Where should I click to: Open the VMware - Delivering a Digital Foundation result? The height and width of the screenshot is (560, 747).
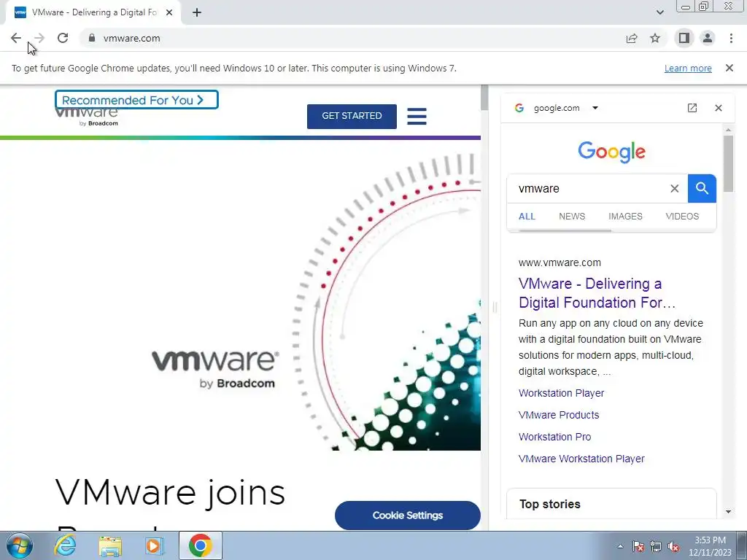597,293
